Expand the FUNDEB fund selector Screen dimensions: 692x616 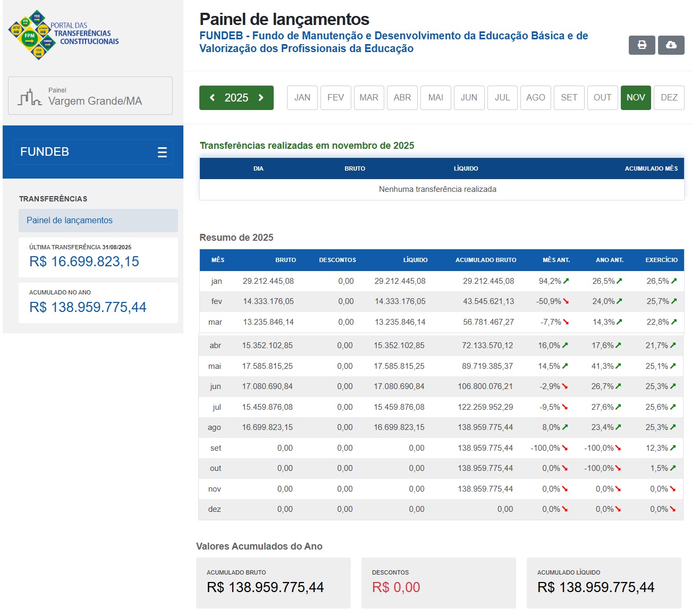click(x=92, y=152)
